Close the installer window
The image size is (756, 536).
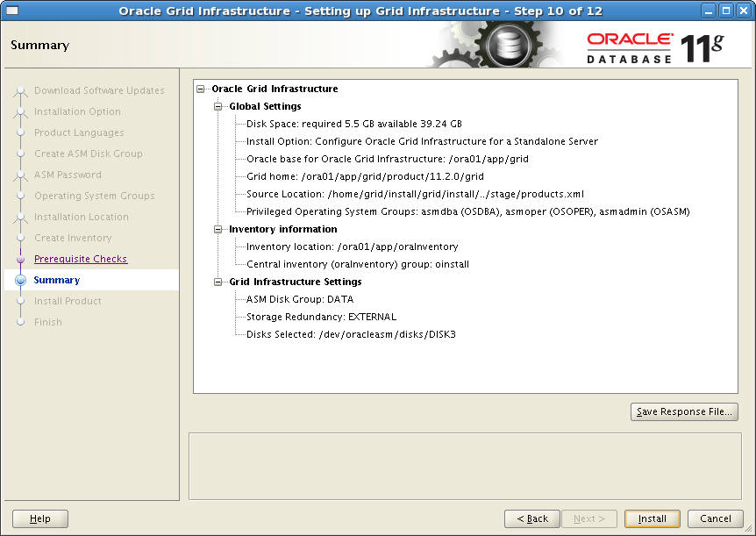743,11
